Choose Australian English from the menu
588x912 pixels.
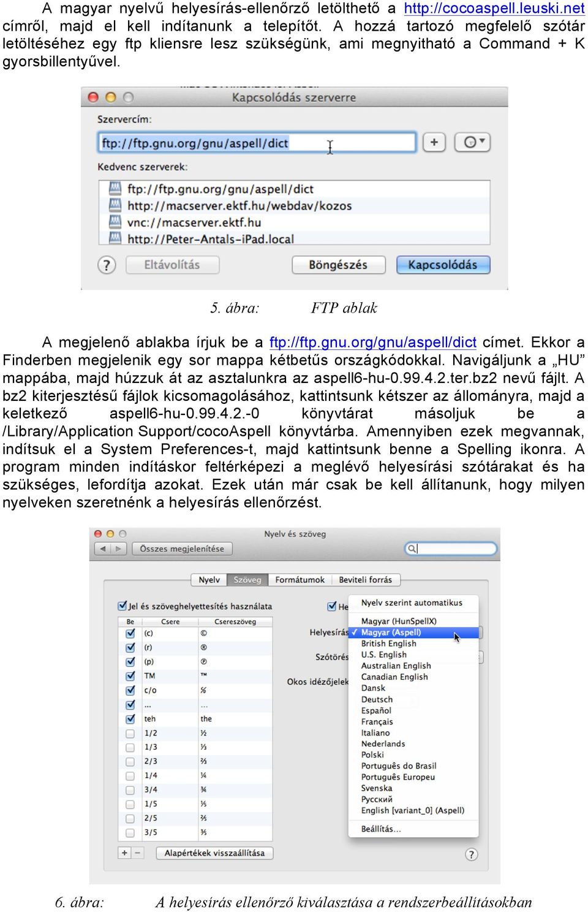coord(413,666)
